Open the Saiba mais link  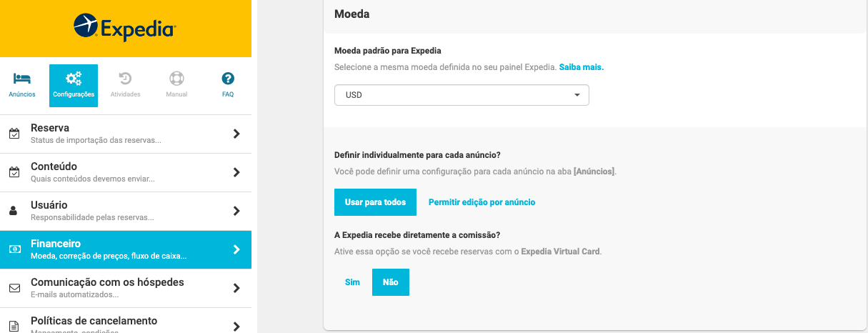click(x=582, y=67)
